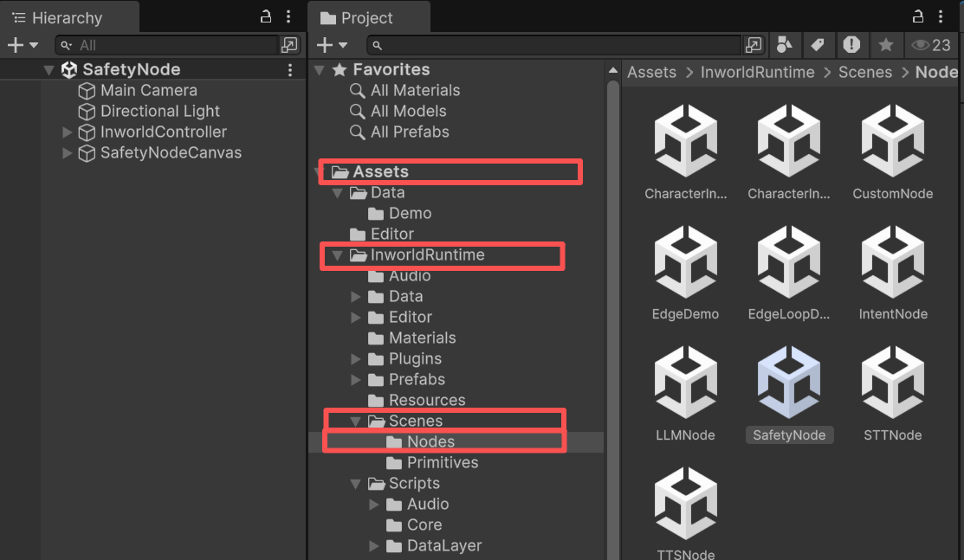Toggle hidden packages visibility eye (23)
The width and height of the screenshot is (964, 560).
pos(931,45)
